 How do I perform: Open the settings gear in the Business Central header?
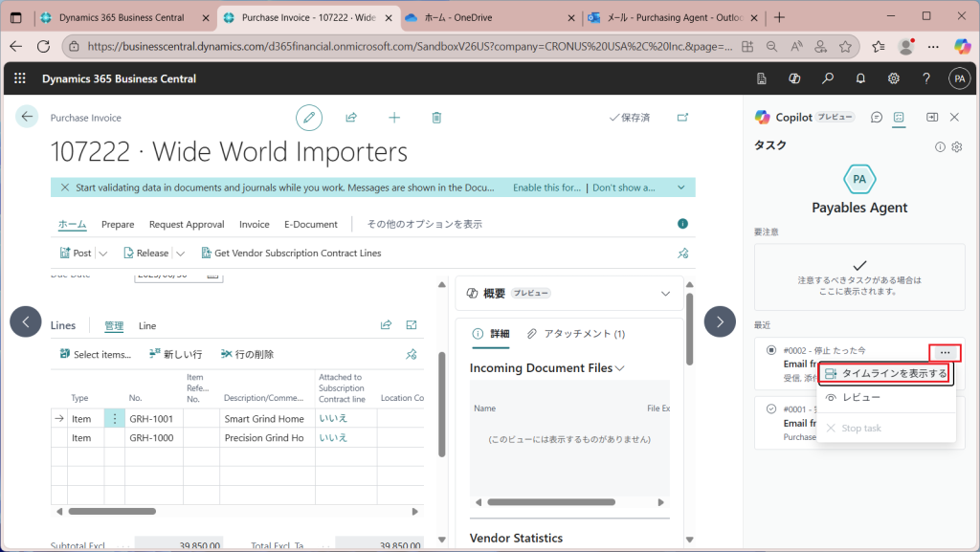pos(894,78)
